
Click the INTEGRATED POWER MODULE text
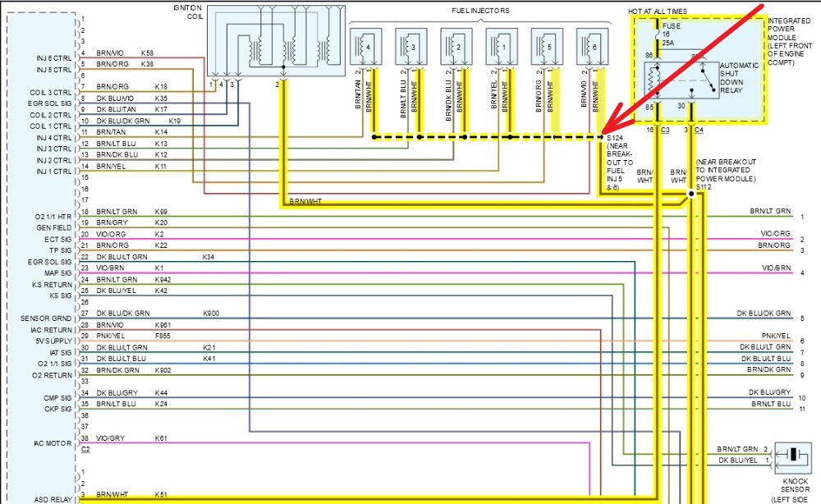tap(787, 32)
